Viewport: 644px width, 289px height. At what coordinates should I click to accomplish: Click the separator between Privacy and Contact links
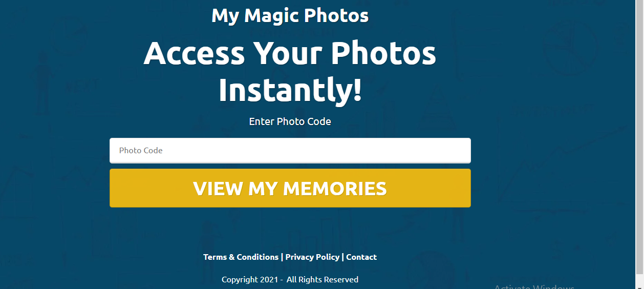click(343, 257)
